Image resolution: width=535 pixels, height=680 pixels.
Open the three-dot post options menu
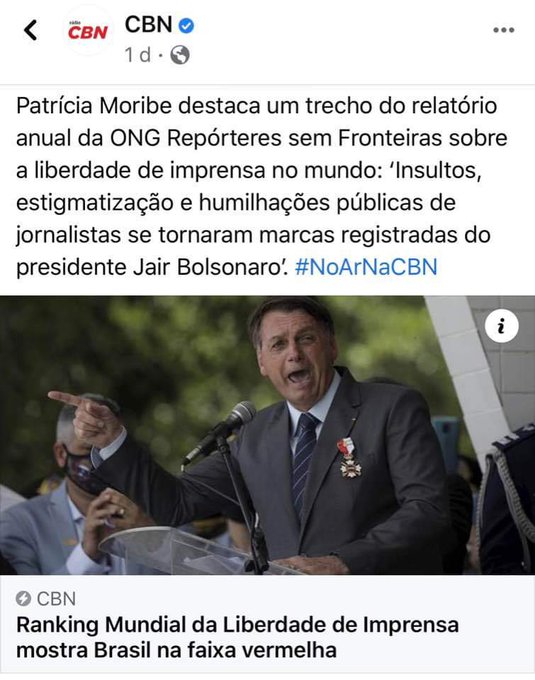(504, 30)
